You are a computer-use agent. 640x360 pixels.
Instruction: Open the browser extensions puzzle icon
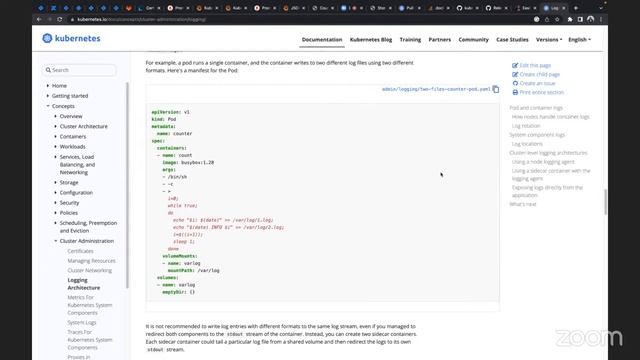point(570,19)
